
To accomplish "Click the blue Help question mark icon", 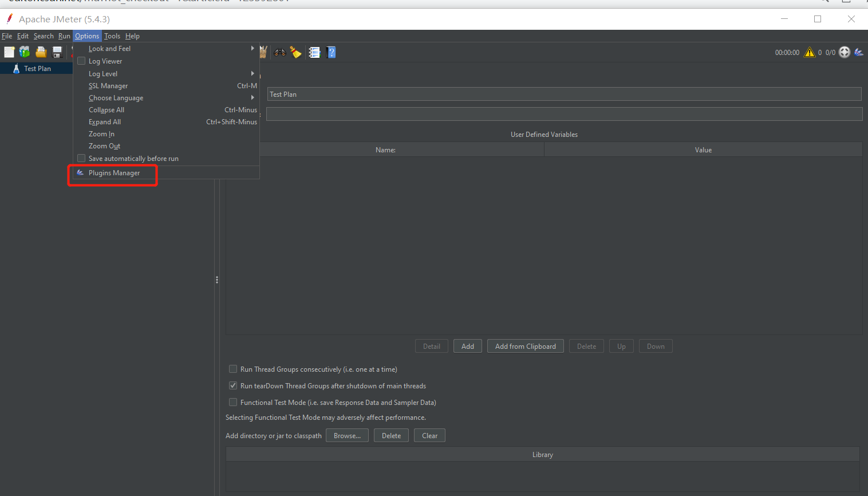I will tap(331, 52).
